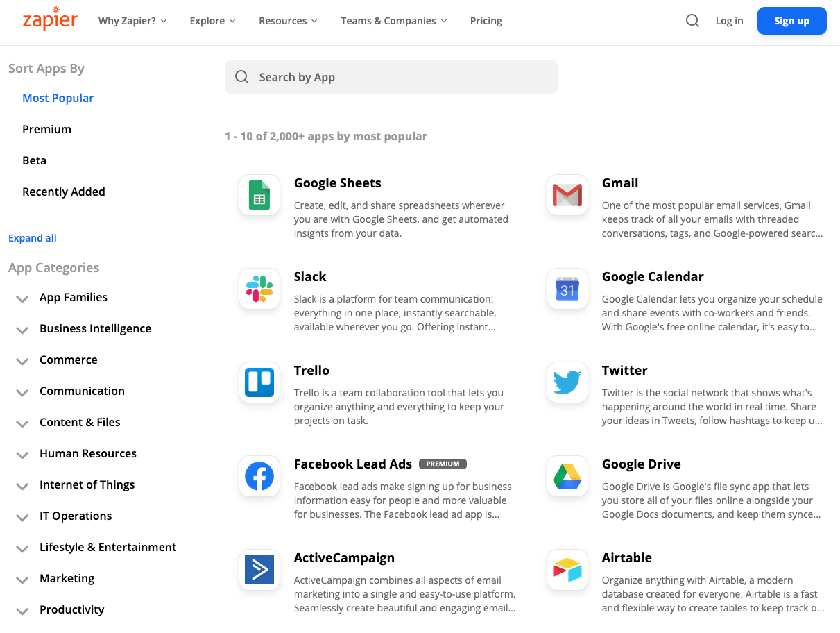
Task: Click the Trello description text
Action: 399,407
